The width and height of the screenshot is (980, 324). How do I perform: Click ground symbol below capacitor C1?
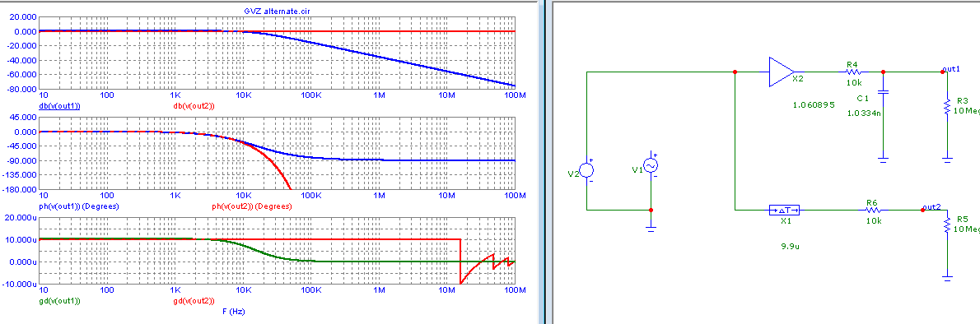(x=883, y=160)
